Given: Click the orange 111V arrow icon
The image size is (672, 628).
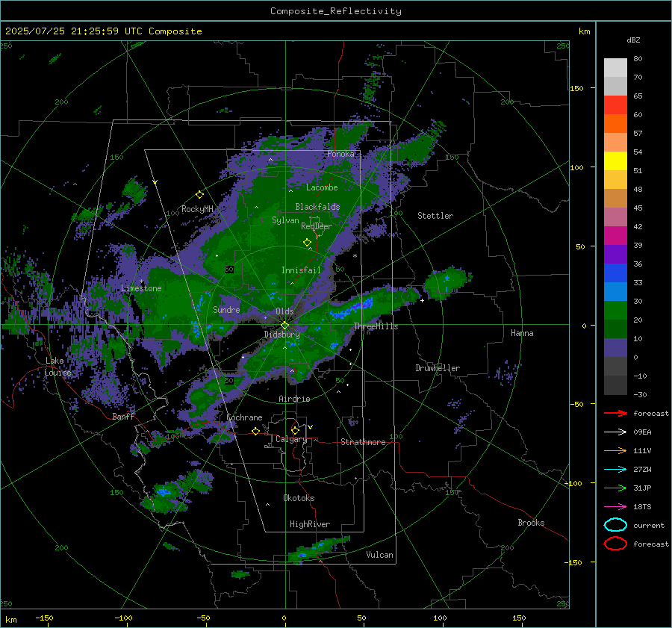Looking at the screenshot, I should click(x=615, y=450).
